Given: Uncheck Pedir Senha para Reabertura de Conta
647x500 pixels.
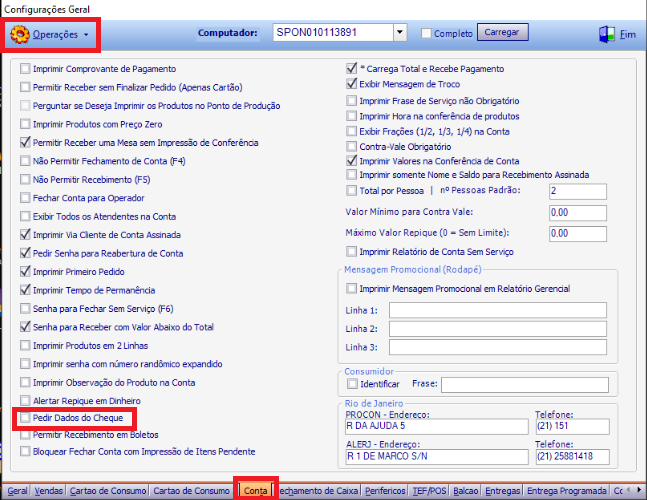Looking at the screenshot, I should [x=25, y=253].
